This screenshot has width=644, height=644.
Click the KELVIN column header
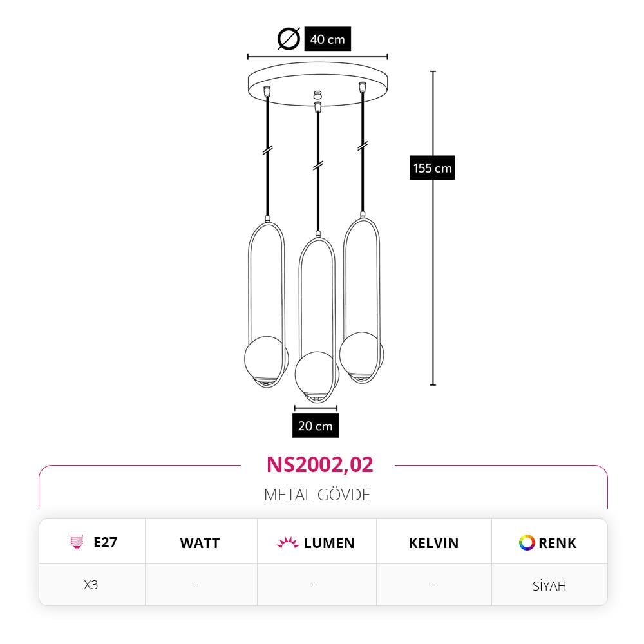point(433,543)
